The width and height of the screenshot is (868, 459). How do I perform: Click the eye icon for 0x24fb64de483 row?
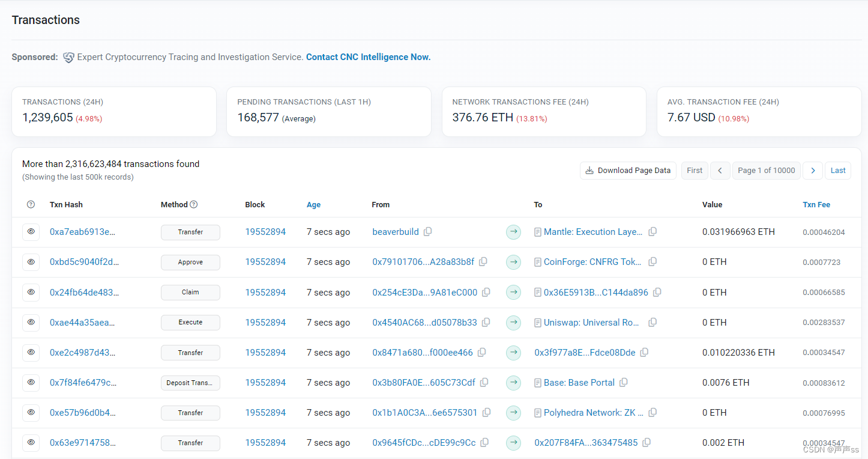coord(31,292)
